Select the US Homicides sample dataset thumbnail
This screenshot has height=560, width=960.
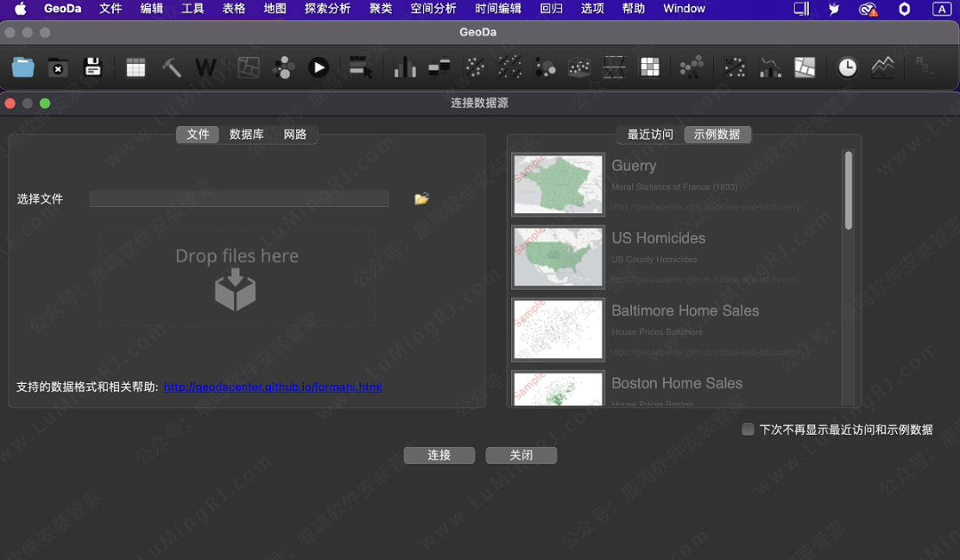(x=557, y=257)
